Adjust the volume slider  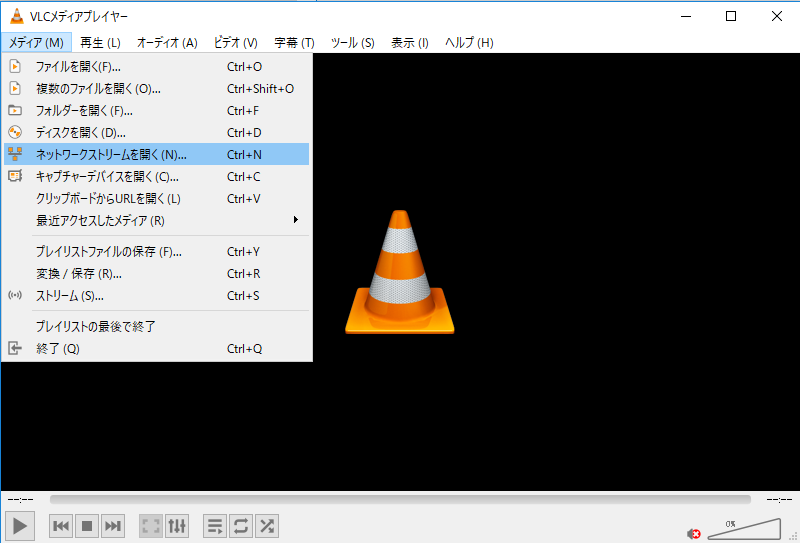point(744,529)
